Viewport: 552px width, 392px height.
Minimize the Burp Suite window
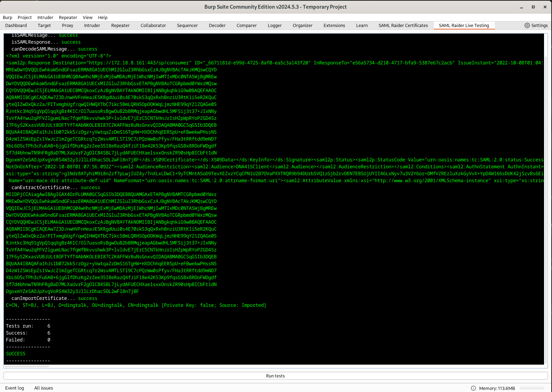tap(521, 7)
